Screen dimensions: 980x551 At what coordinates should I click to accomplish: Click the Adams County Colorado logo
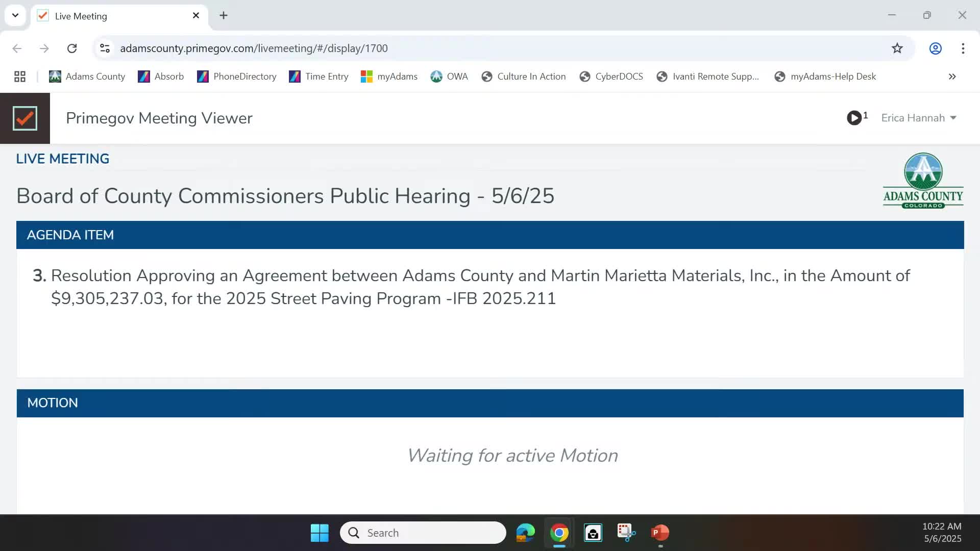[923, 181]
